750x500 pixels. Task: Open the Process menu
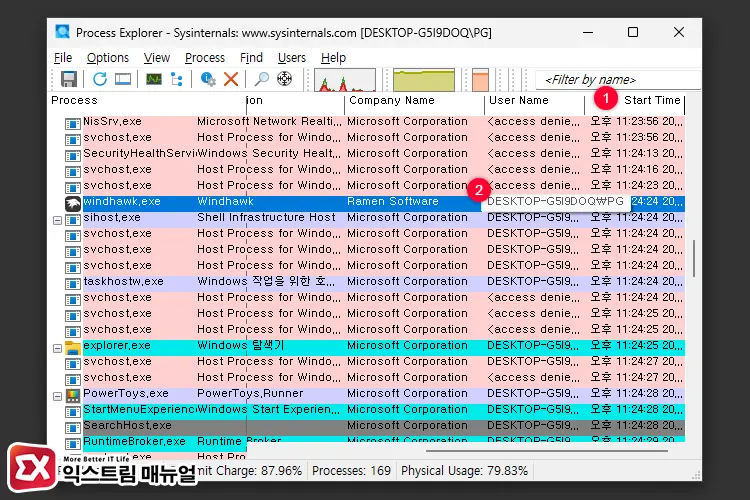[205, 58]
